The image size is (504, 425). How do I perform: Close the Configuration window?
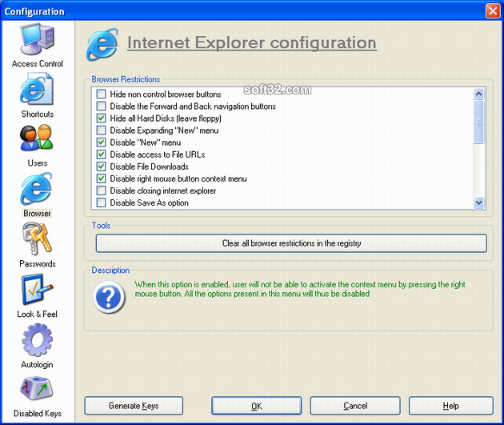pyautogui.click(x=493, y=11)
